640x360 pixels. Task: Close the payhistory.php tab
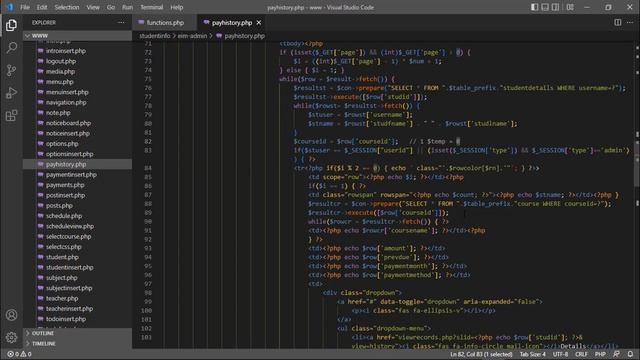259,23
